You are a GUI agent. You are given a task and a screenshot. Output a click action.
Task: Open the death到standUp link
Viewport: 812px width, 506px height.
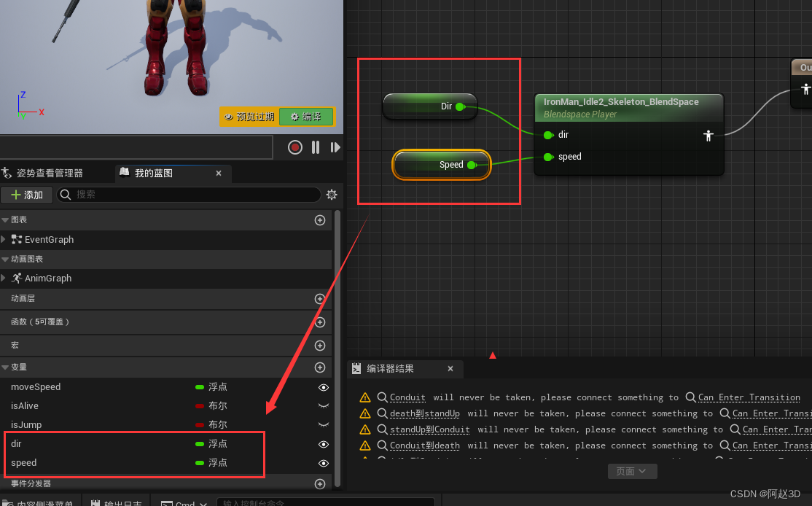click(425, 413)
